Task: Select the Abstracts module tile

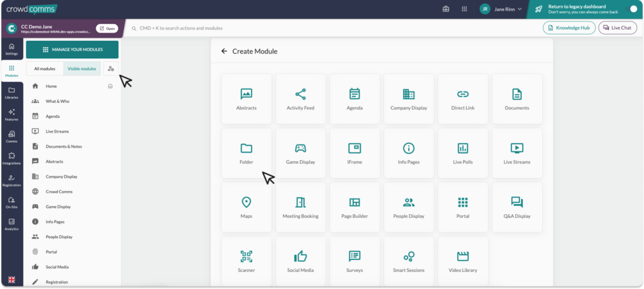Action: [x=247, y=99]
